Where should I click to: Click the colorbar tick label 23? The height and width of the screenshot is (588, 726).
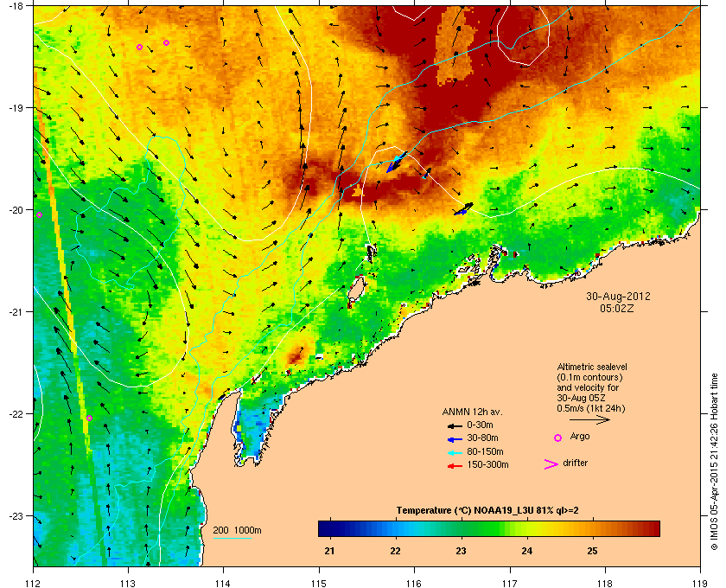(x=461, y=552)
